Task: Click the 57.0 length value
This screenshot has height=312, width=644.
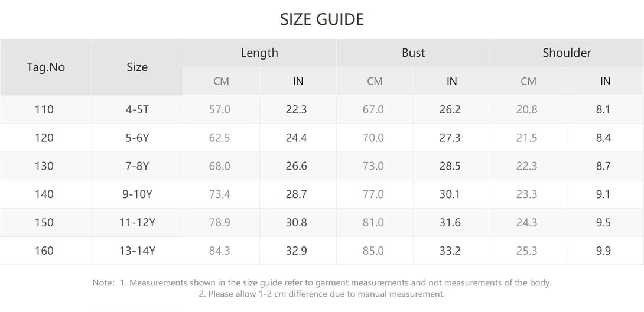Action: click(x=220, y=109)
